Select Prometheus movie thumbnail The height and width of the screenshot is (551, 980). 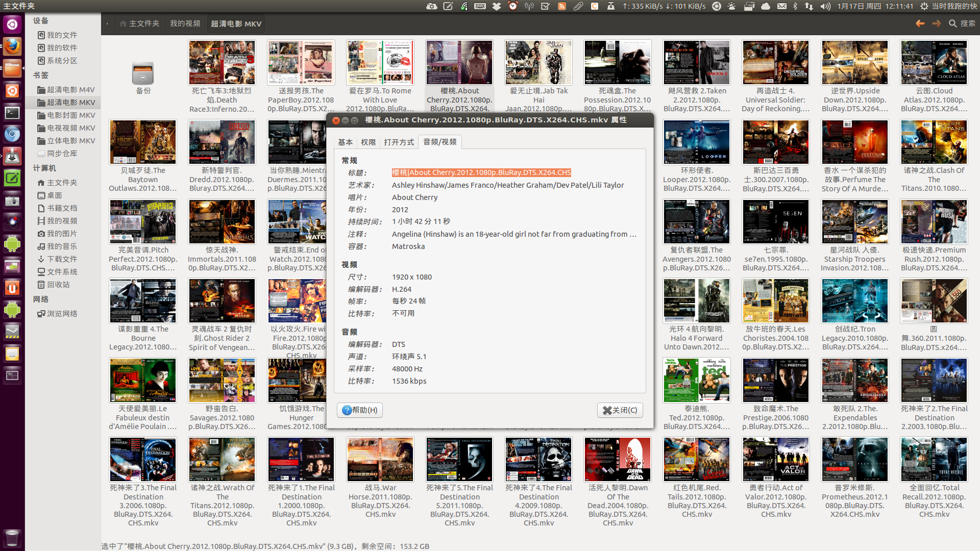coord(855,460)
